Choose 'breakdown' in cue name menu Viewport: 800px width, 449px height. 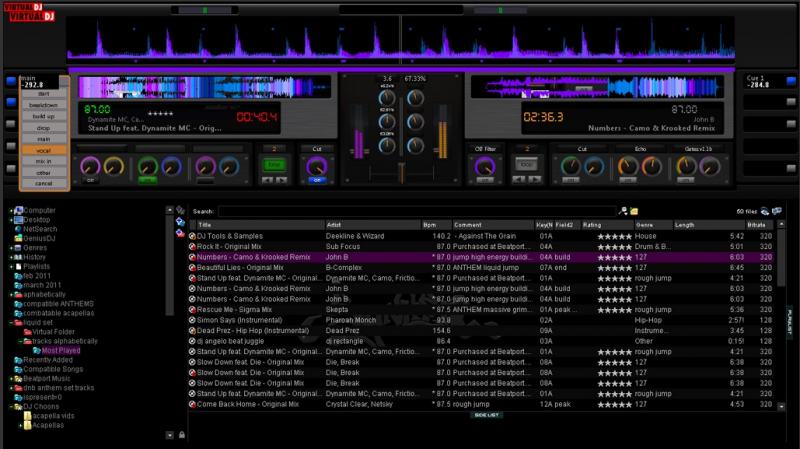(43, 105)
